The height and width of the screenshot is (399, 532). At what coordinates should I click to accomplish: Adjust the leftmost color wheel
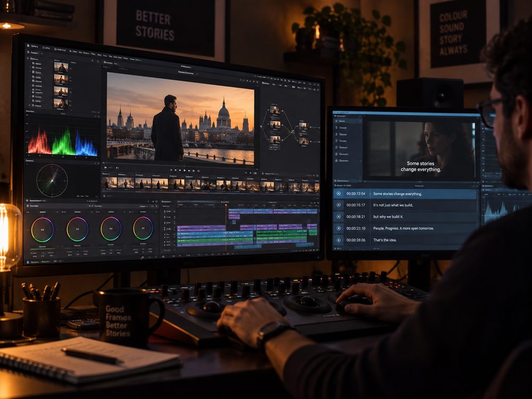(x=43, y=230)
